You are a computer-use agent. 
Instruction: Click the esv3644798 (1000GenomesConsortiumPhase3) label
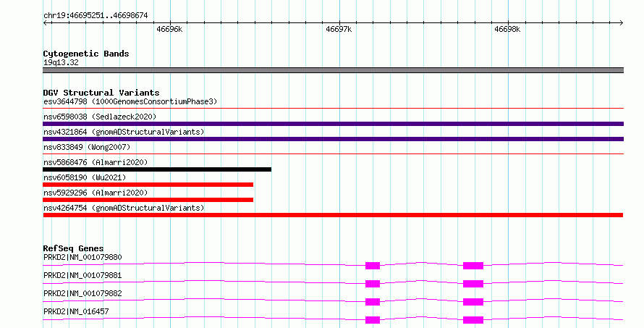[x=130, y=101]
